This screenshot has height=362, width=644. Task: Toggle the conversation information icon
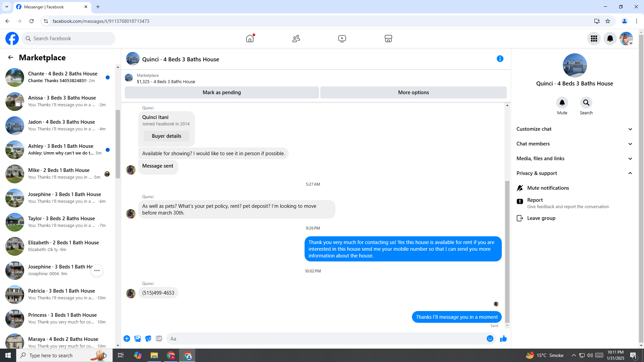(500, 59)
